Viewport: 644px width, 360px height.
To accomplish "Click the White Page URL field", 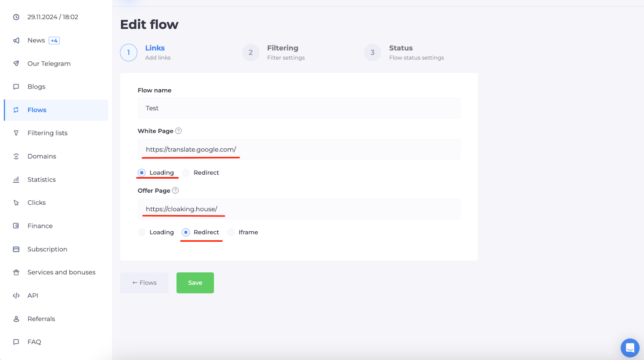I will [x=299, y=149].
